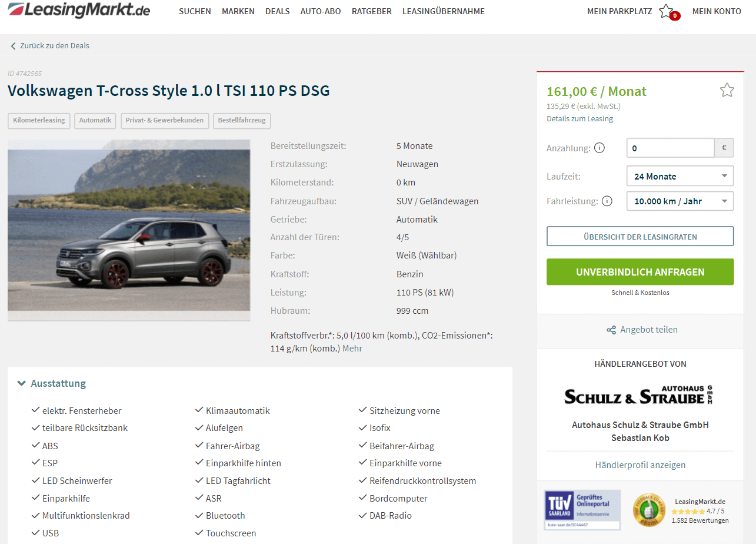Open the AUTO-ABO menu item
The image size is (756, 544).
point(321,11)
